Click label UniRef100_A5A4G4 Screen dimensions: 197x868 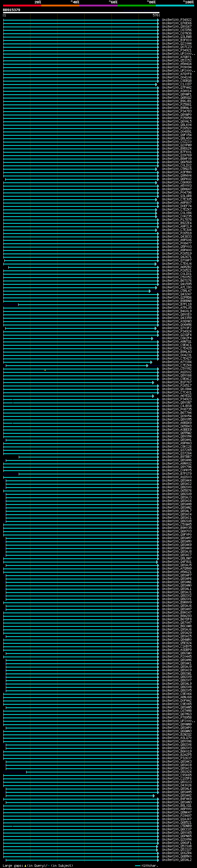point(177,64)
